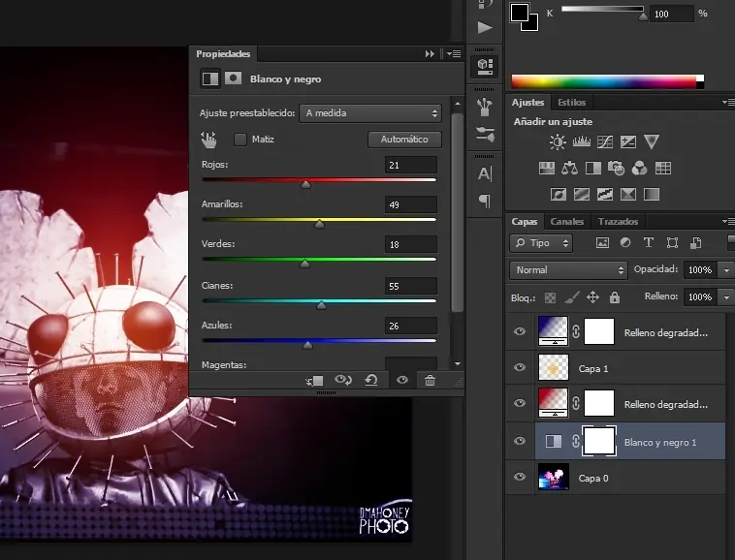Hide the top Relleno degradado layer
The width and height of the screenshot is (735, 560).
tap(520, 331)
